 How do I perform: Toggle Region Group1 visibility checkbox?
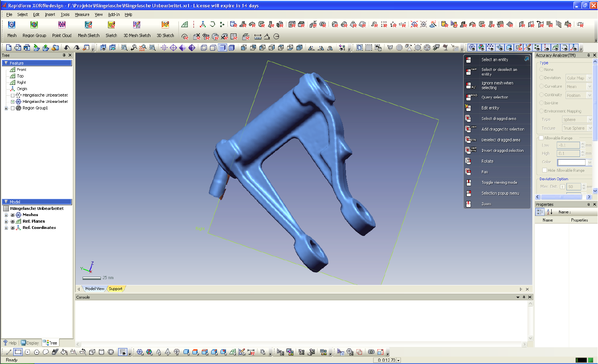(x=13, y=108)
